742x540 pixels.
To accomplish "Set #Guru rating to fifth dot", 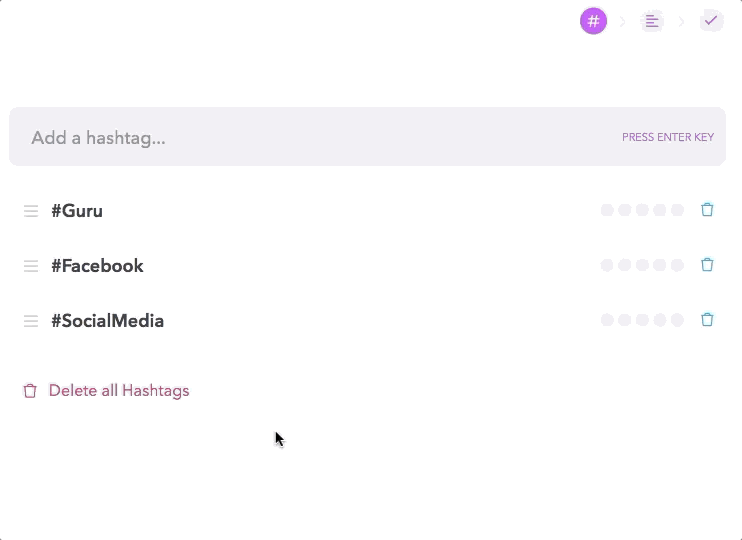I will pyautogui.click(x=677, y=210).
